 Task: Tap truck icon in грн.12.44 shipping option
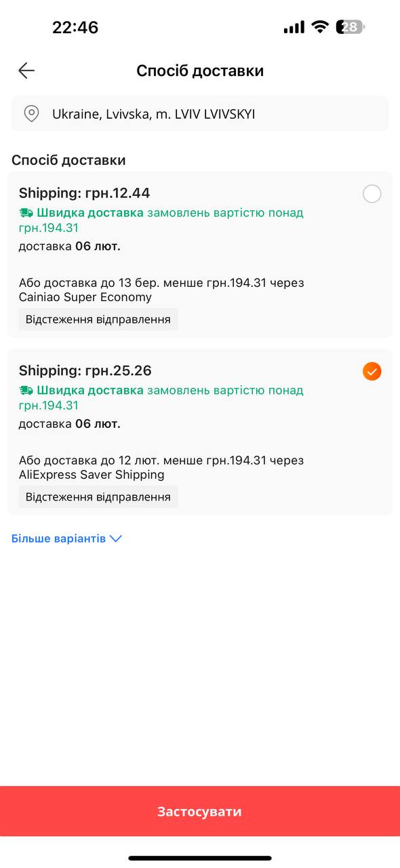pyautogui.click(x=26, y=212)
